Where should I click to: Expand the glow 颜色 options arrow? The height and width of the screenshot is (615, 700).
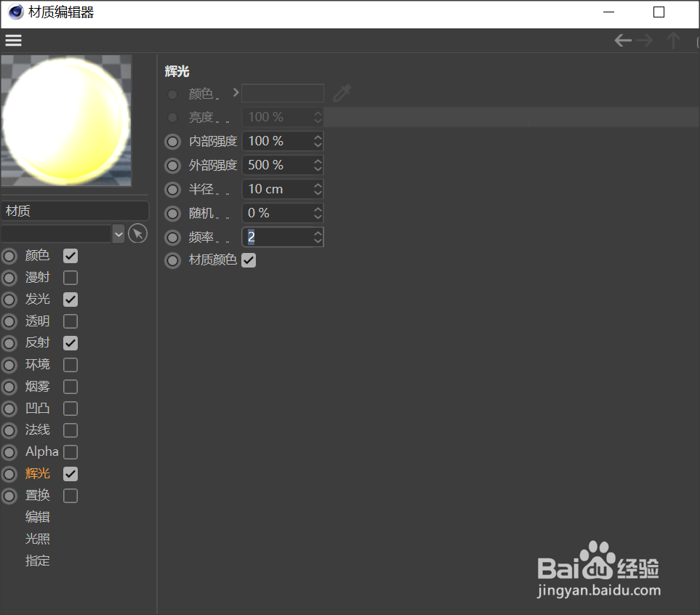click(234, 93)
